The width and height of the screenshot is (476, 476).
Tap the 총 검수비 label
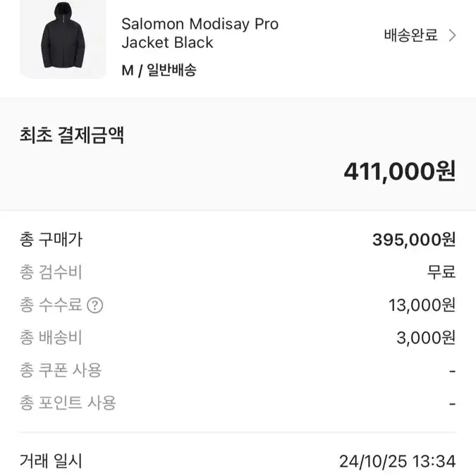point(51,272)
